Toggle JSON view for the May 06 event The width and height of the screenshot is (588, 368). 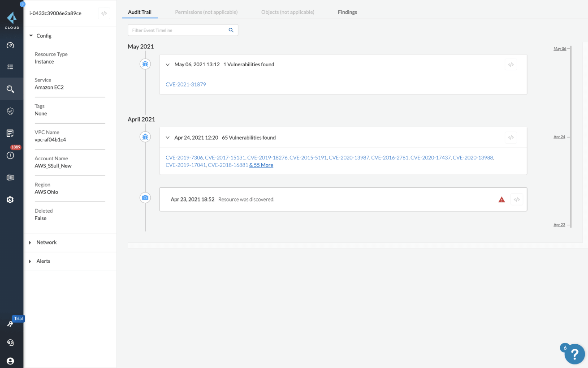(510, 64)
